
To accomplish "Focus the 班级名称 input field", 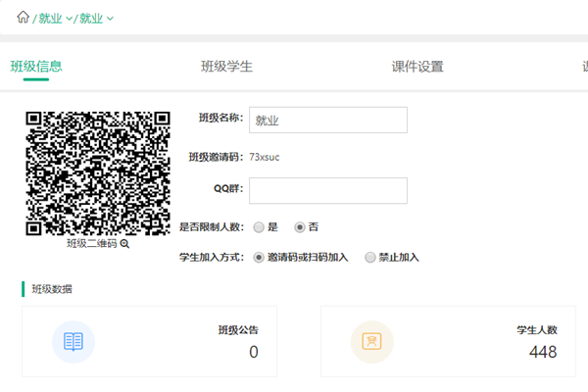I will point(328,120).
